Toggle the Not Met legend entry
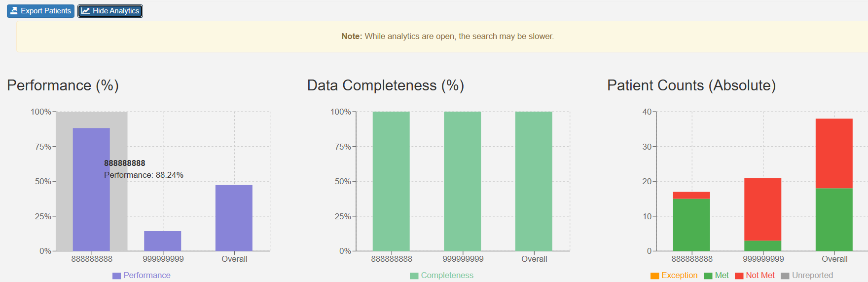The width and height of the screenshot is (868, 282). pyautogui.click(x=760, y=276)
